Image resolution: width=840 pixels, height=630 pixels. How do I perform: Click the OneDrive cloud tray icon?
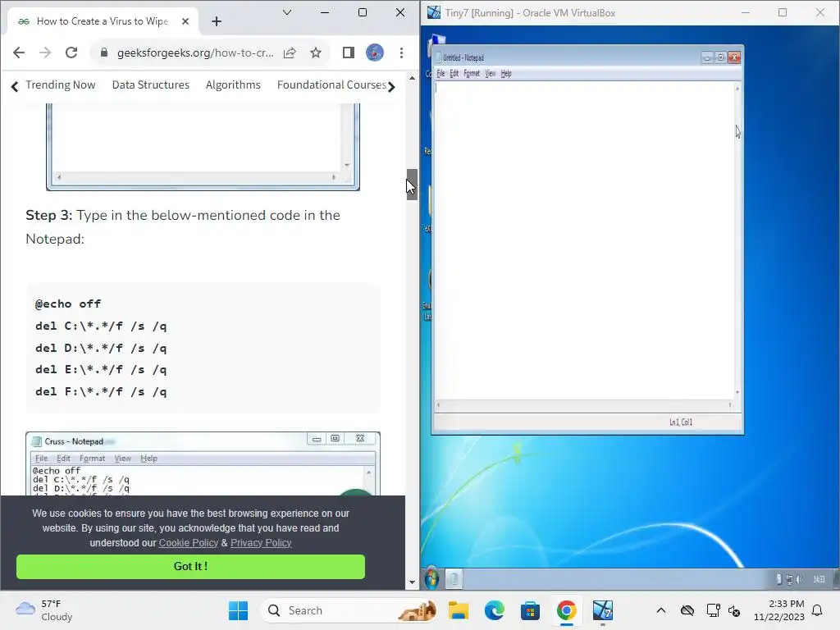(687, 610)
